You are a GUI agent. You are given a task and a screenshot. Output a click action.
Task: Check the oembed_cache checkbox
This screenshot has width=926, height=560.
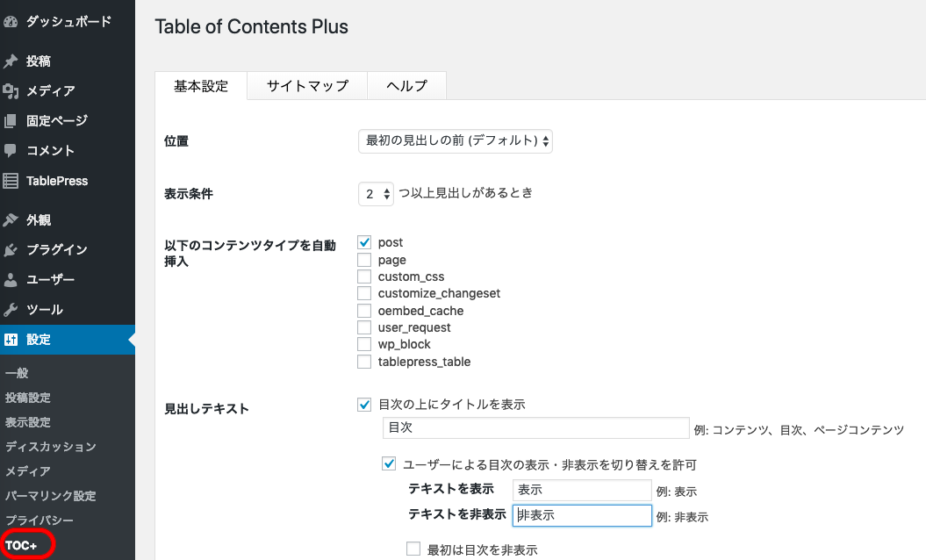(x=364, y=311)
